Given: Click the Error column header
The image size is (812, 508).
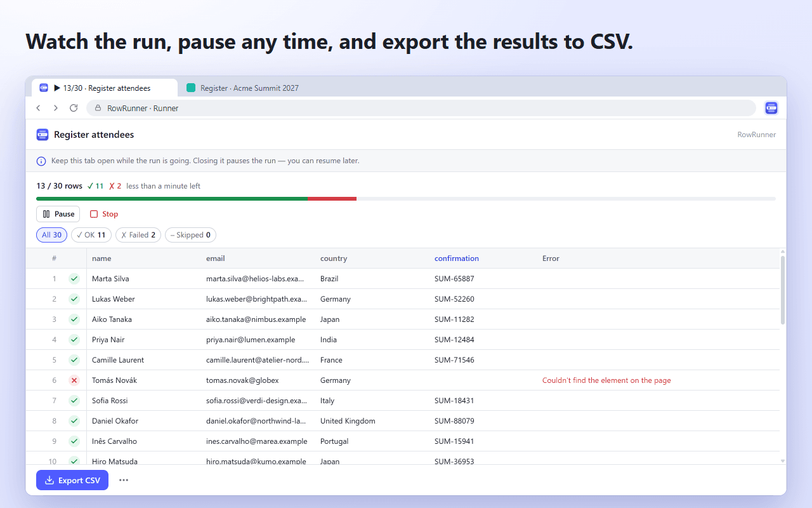Looking at the screenshot, I should 551,258.
